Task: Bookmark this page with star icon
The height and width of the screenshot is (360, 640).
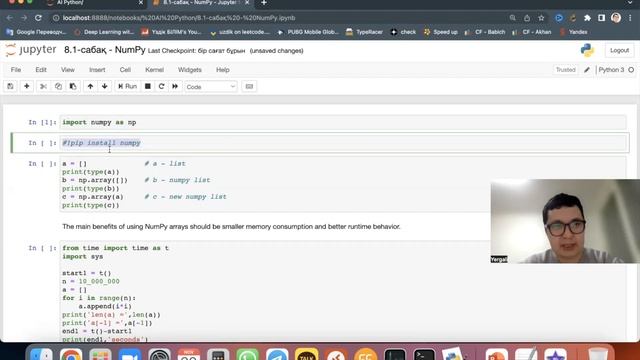Action: tap(541, 18)
